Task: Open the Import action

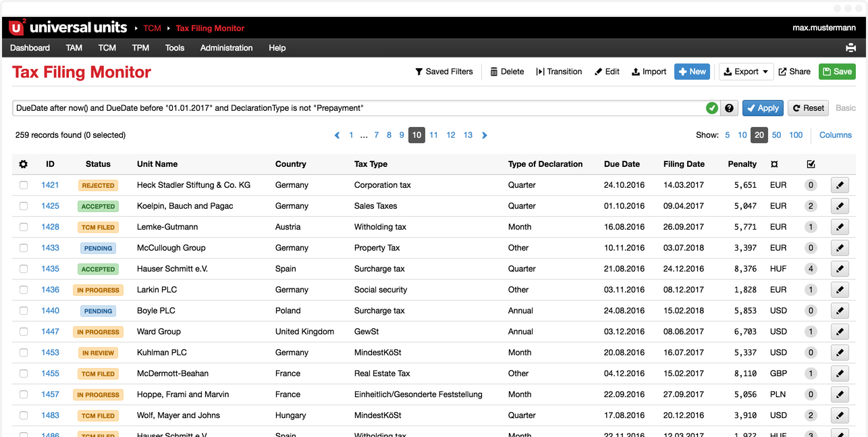Action: click(649, 71)
